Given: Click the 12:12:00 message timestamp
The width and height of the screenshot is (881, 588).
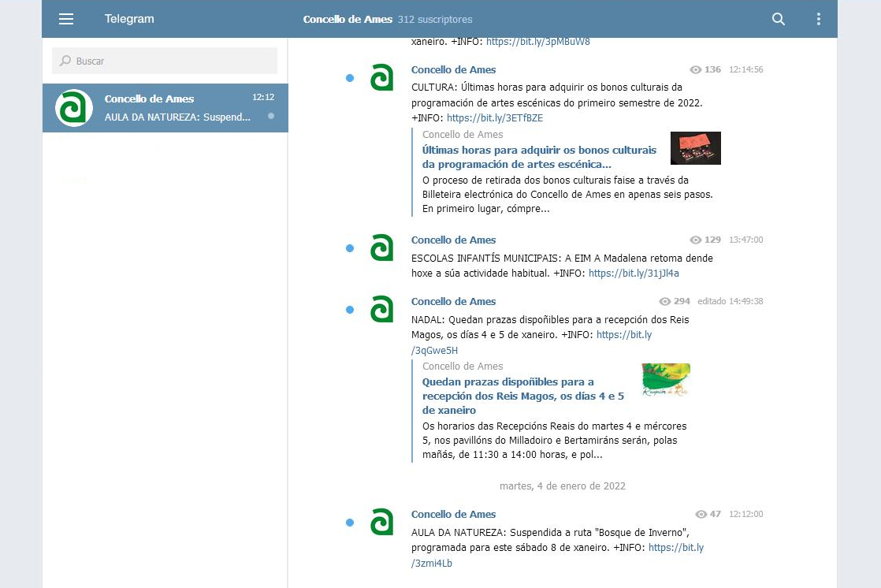Looking at the screenshot, I should click(x=746, y=515).
